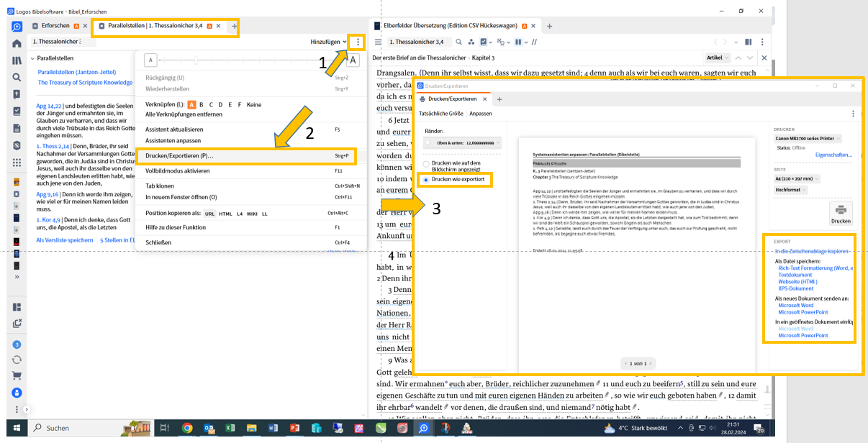Open PowerPoint from the taskbar
Screen dimensions: 868x443
(294, 428)
